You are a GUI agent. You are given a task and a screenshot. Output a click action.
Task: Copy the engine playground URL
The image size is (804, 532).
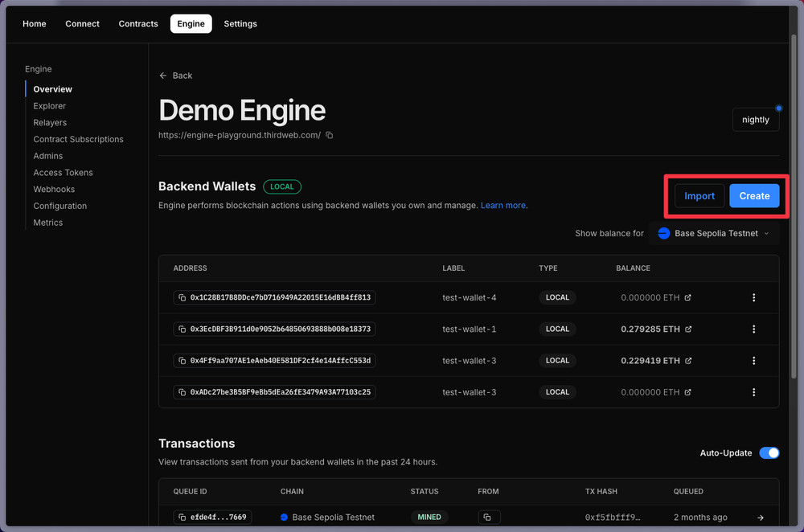click(x=330, y=135)
